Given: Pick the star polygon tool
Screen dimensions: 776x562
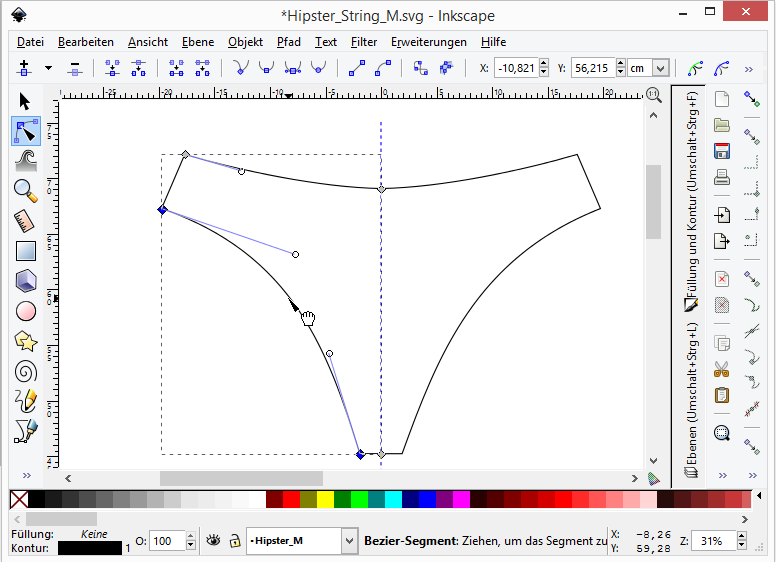Looking at the screenshot, I should tap(26, 341).
